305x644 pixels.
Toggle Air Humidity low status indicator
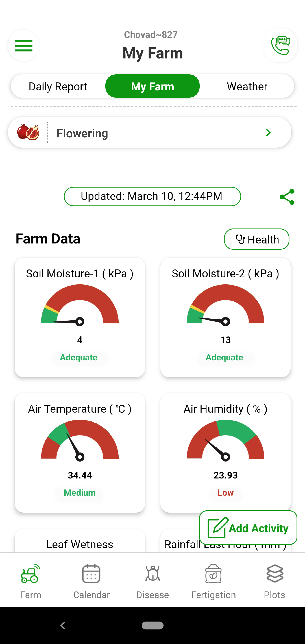[x=225, y=492]
